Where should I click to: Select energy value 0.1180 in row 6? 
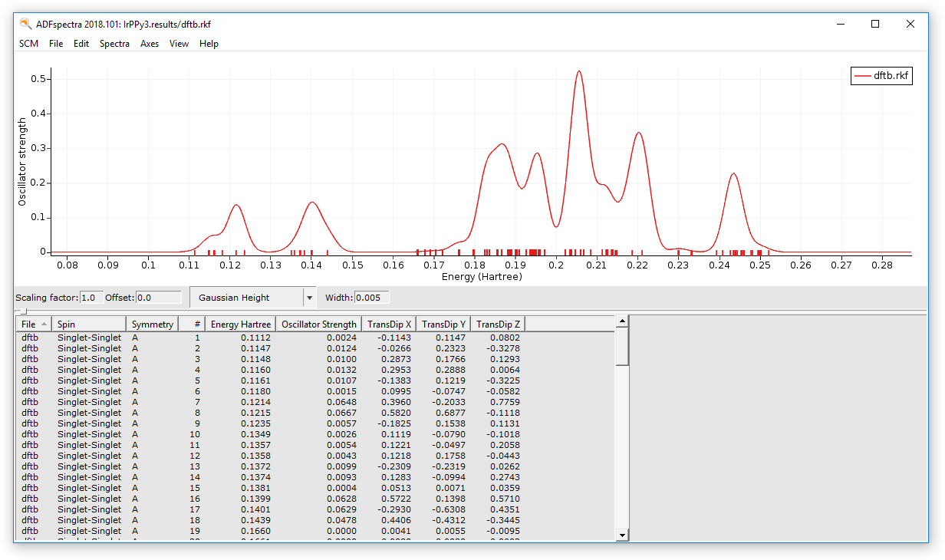(x=255, y=391)
